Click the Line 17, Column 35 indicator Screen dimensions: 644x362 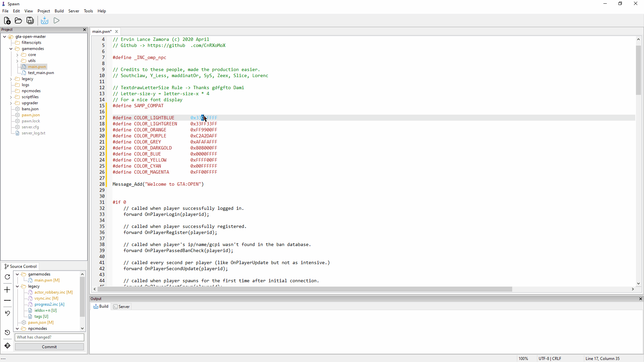point(602,359)
